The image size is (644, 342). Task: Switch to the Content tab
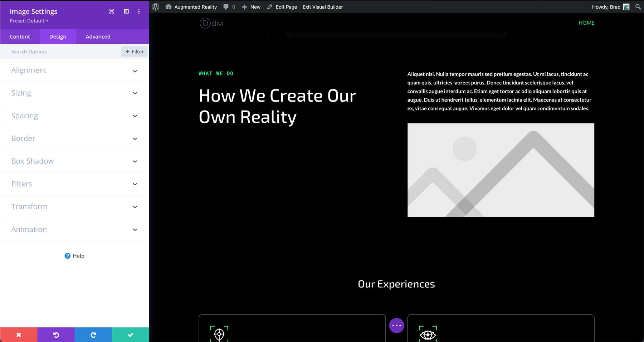(20, 36)
